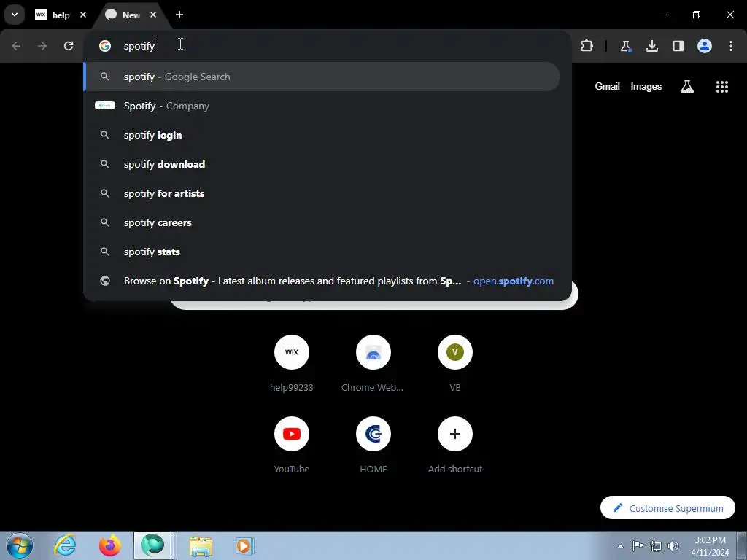Go back to the previous page

(x=16, y=46)
